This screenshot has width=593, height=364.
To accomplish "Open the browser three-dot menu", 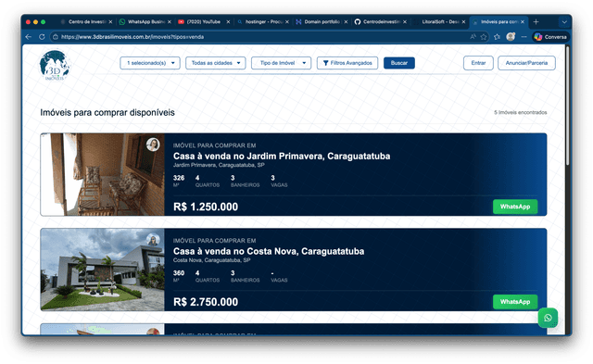I will (x=524, y=37).
